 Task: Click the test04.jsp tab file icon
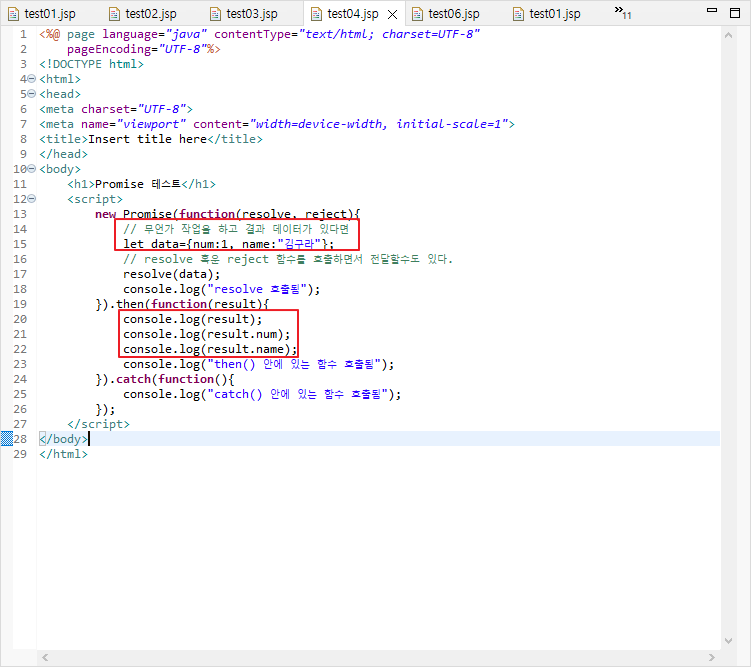coord(317,14)
